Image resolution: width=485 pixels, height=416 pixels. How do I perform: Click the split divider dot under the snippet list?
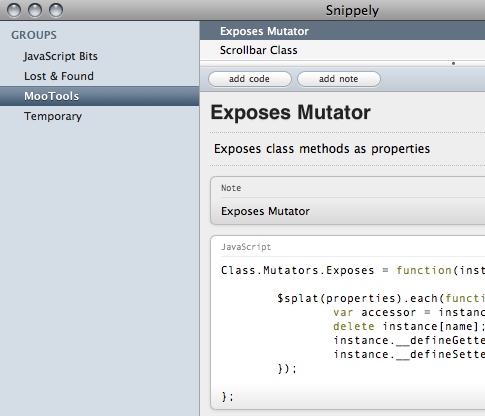pyautogui.click(x=453, y=63)
